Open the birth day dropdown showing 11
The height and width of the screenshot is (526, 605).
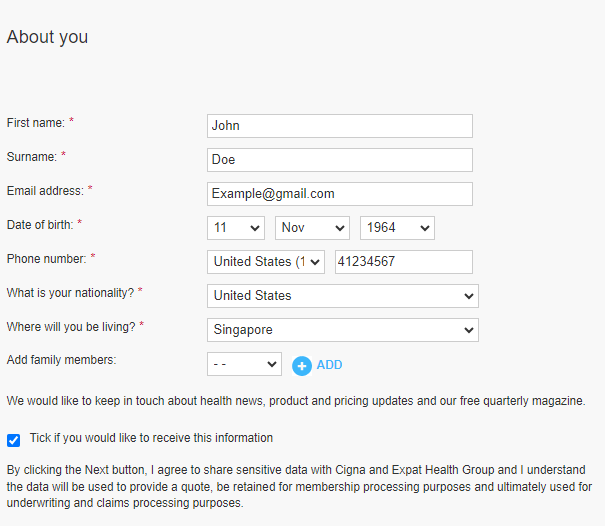(x=236, y=228)
